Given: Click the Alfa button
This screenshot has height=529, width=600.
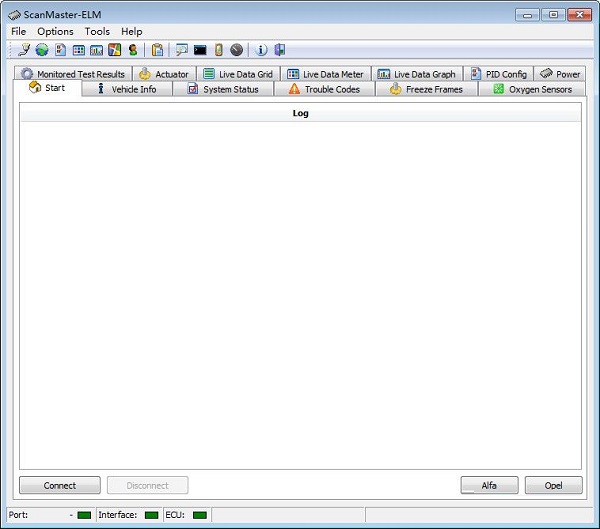Looking at the screenshot, I should (489, 485).
